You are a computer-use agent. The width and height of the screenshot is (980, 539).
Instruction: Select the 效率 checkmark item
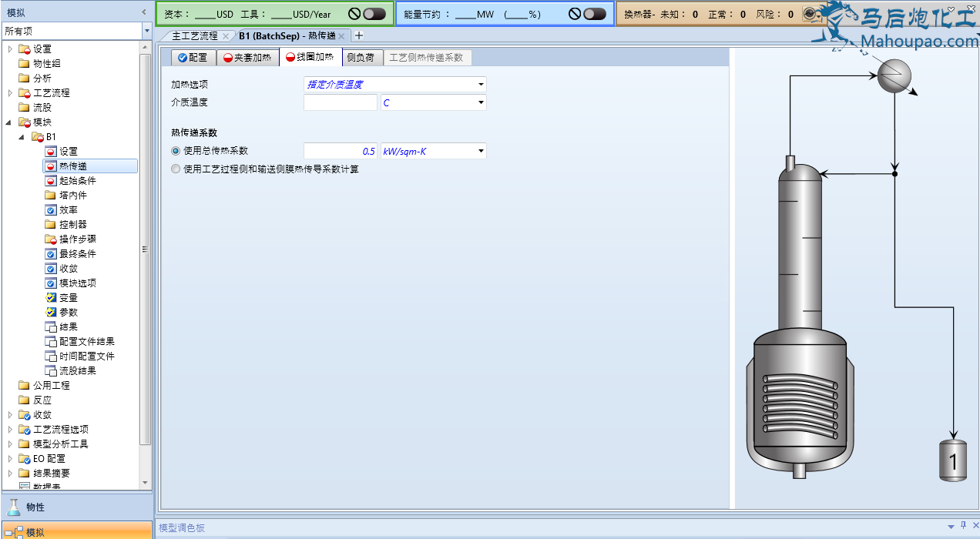click(51, 210)
